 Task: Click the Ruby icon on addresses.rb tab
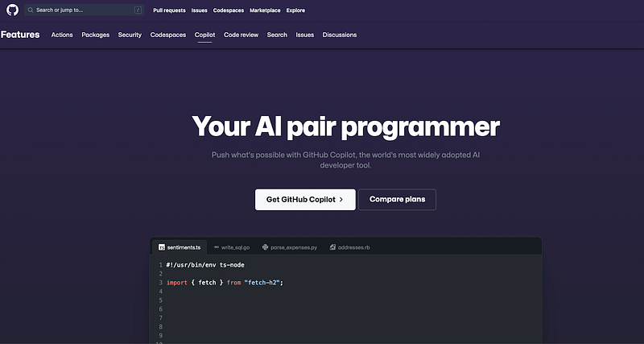[332, 247]
